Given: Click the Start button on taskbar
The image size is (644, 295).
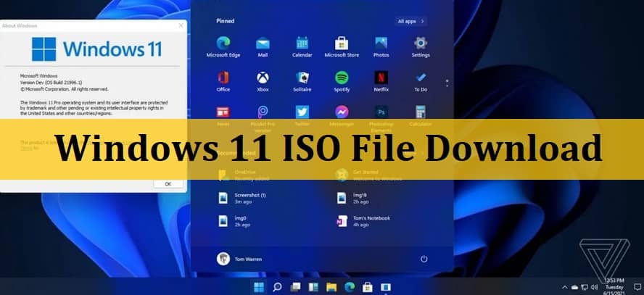Looking at the screenshot, I should (x=259, y=287).
